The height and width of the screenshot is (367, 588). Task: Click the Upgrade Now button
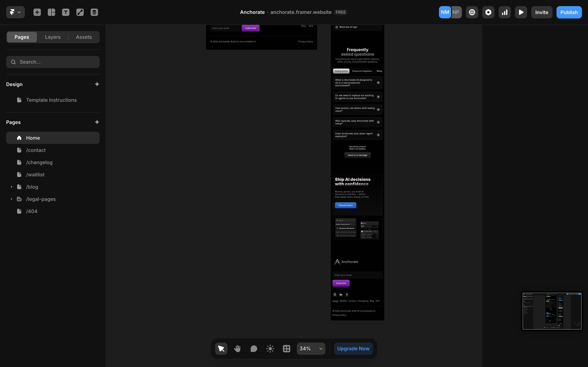point(353,348)
